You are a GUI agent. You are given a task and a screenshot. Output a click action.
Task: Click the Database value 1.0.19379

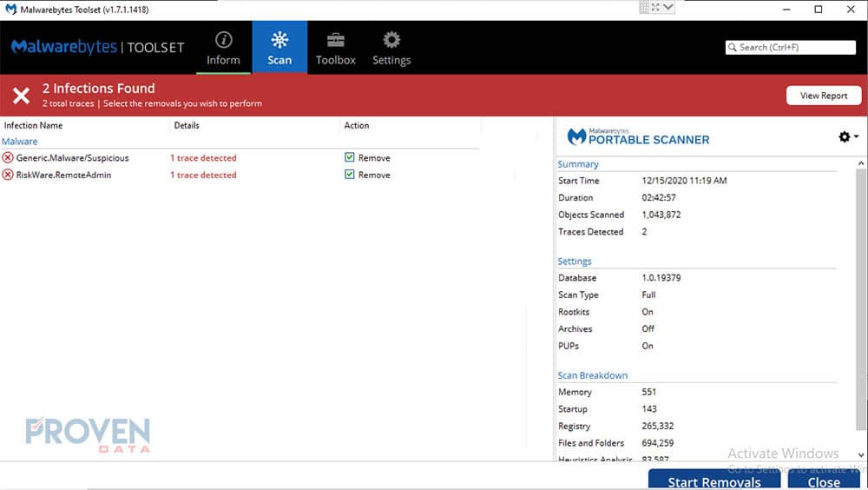point(661,278)
